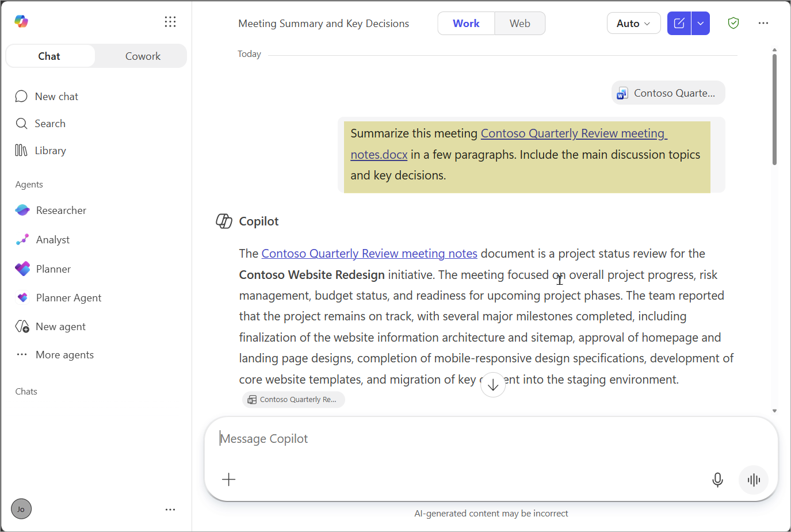
Task: Select the Cowork tab
Action: click(x=143, y=56)
